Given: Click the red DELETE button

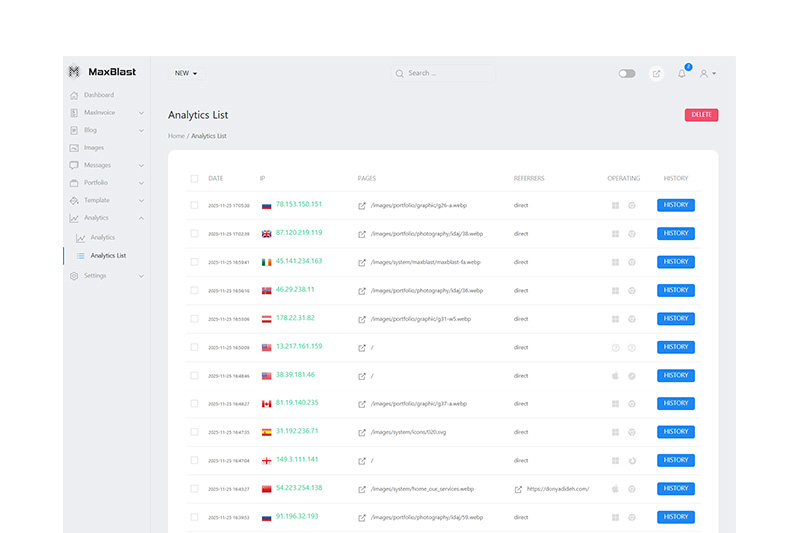Looking at the screenshot, I should point(701,115).
